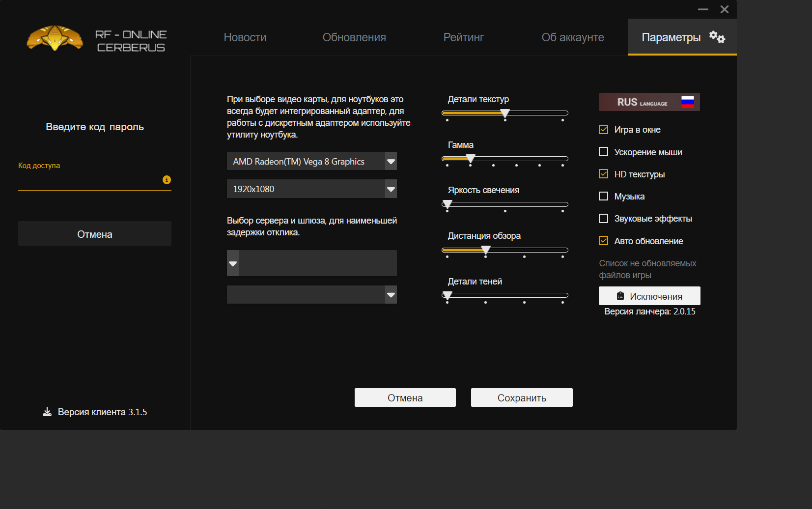
Task: Click the Детали текстур slider handle
Action: [x=504, y=113]
